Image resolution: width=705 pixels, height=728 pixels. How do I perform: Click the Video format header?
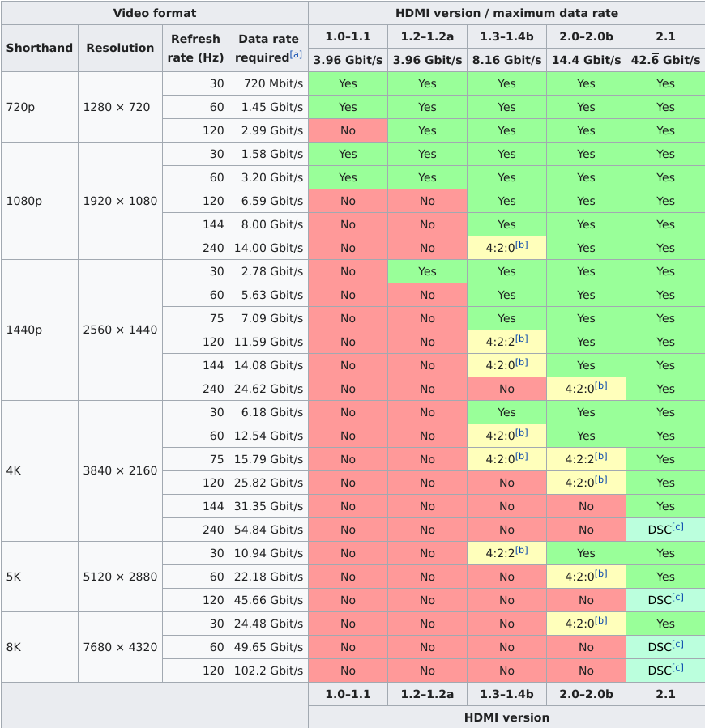click(154, 13)
